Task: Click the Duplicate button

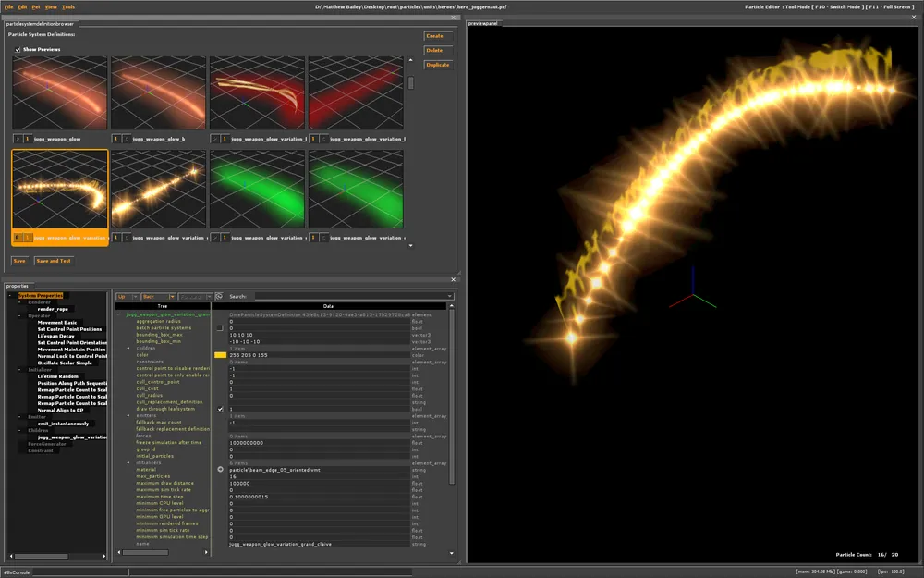Action: click(x=437, y=65)
